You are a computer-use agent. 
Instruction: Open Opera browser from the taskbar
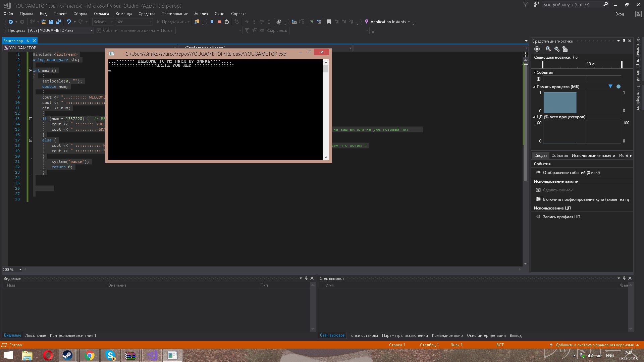point(48,355)
